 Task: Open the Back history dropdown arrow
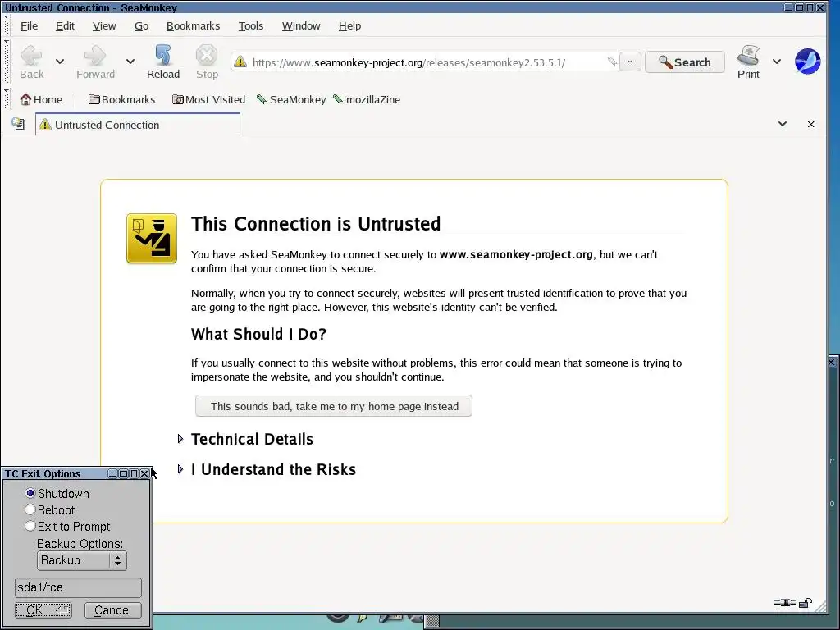[x=60, y=62]
